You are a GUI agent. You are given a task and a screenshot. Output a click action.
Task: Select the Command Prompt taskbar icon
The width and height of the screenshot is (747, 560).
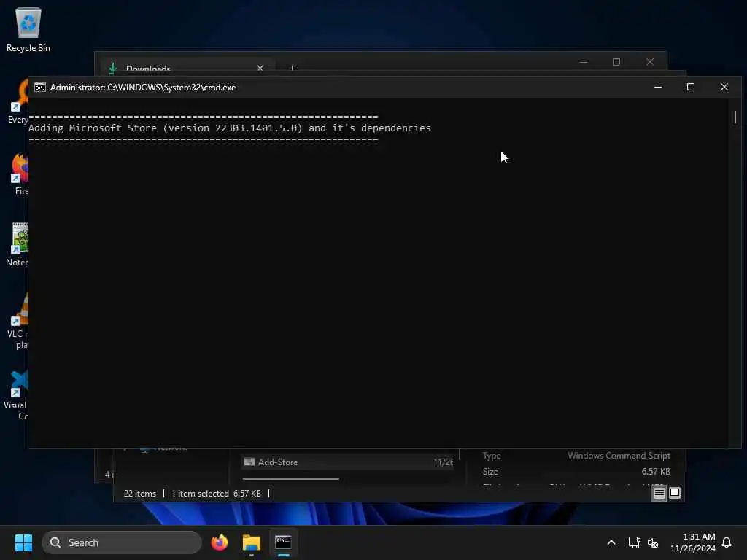pos(284,542)
